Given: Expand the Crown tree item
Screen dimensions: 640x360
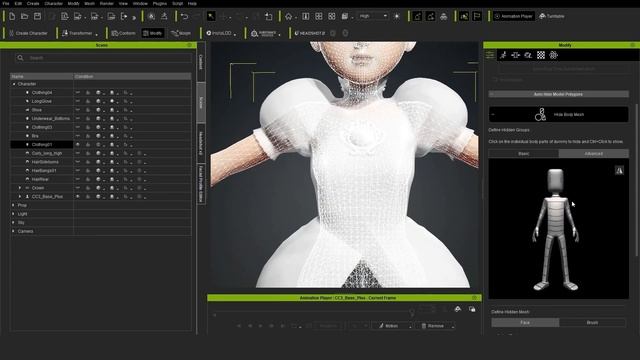Looking at the screenshot, I should click(x=20, y=188).
